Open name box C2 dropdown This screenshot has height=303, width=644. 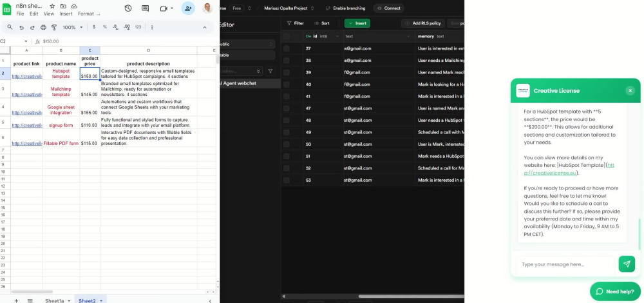click(26, 41)
